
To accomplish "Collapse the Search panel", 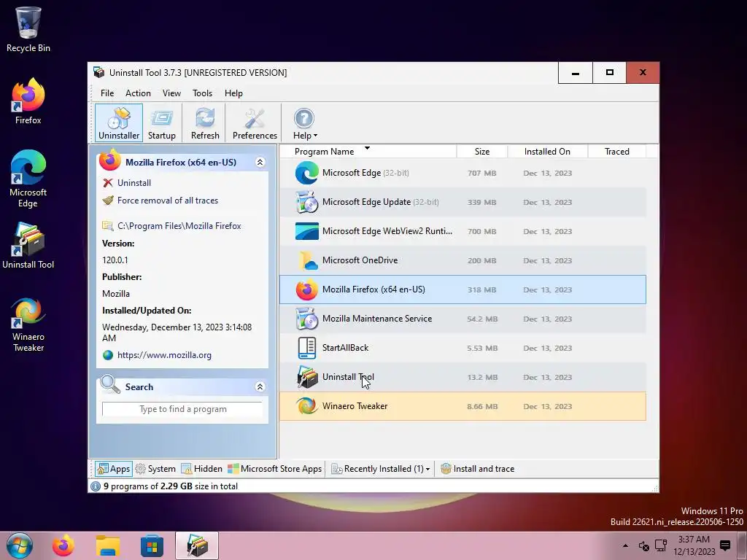I will [260, 386].
